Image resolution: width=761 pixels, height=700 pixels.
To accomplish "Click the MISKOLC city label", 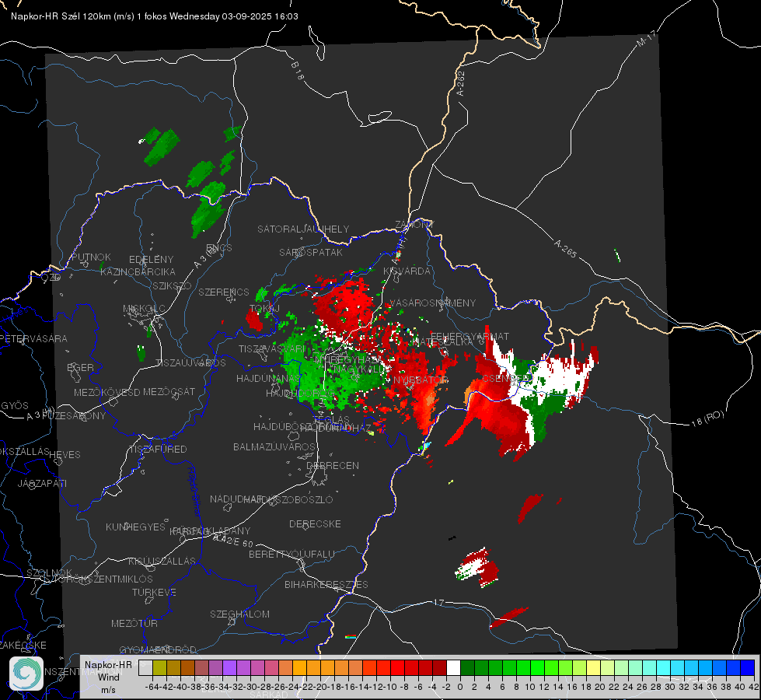I will click(x=144, y=309).
